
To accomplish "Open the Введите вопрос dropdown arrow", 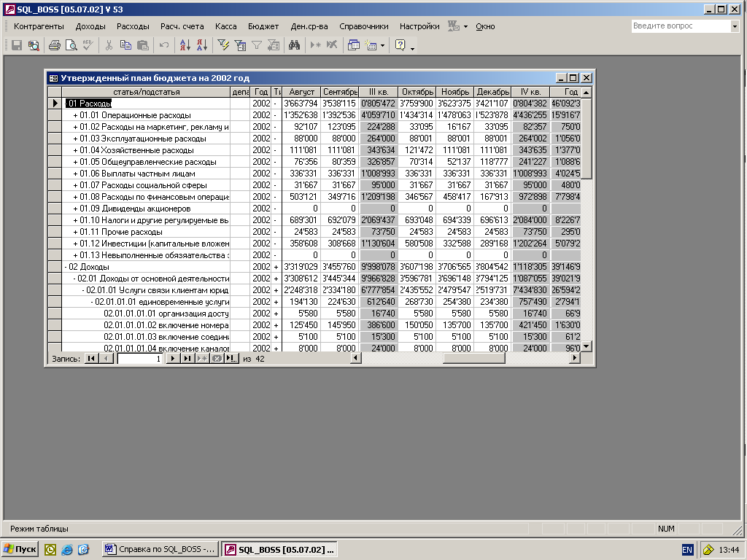I will (734, 26).
